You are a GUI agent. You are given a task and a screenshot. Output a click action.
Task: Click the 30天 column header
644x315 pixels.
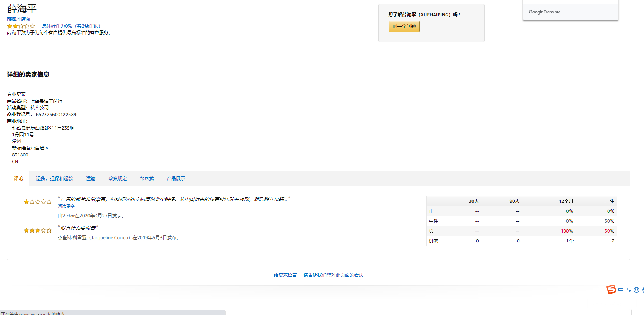[x=474, y=201]
